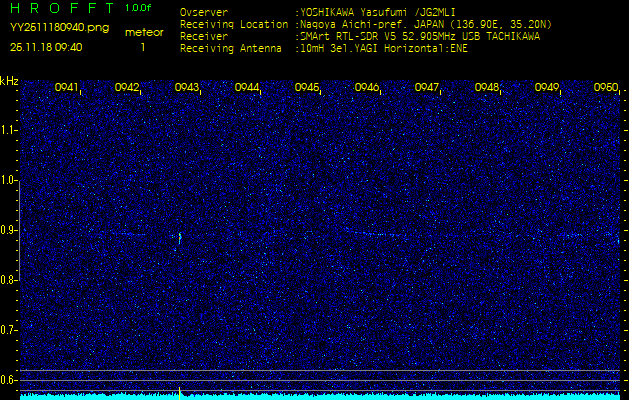Click the yellow meteor label

[x=143, y=32]
